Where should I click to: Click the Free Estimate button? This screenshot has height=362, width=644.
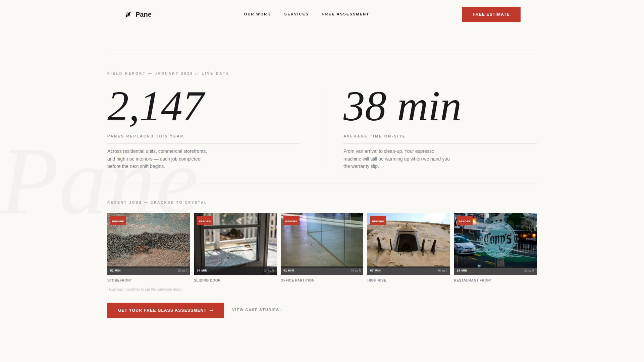point(491,14)
